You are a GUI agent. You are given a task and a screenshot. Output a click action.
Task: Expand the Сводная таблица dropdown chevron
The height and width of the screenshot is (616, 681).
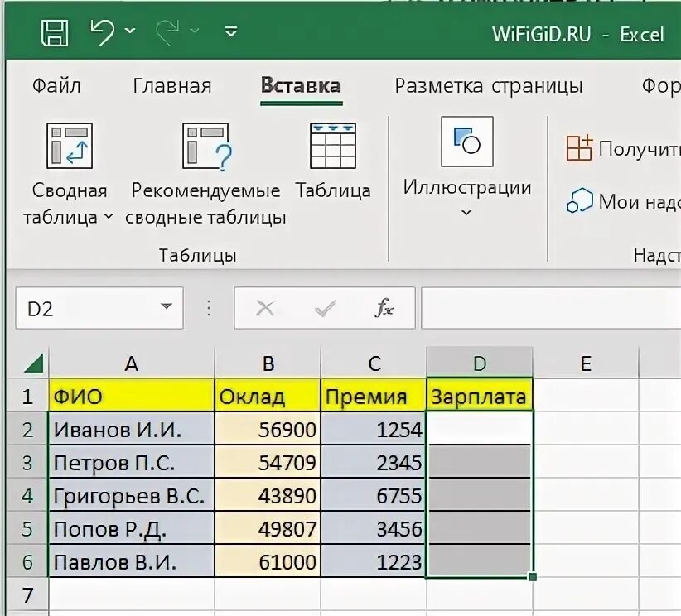pyautogui.click(x=109, y=216)
